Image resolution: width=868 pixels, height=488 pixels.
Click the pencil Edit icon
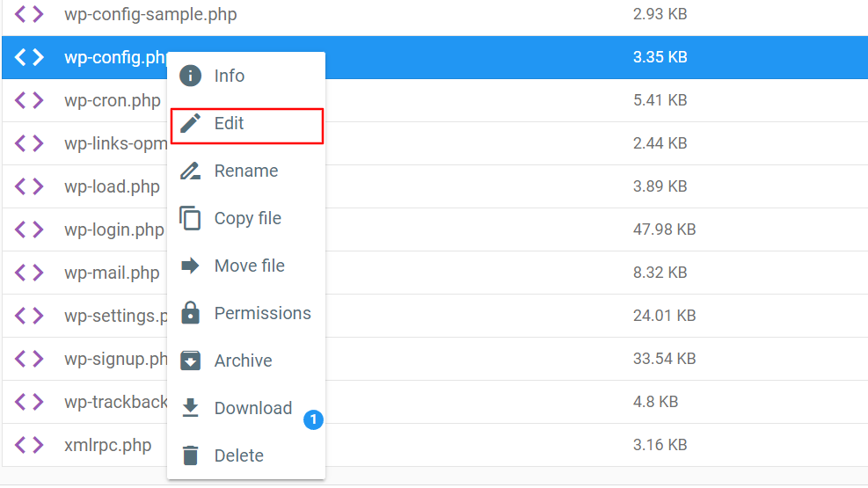(x=190, y=123)
